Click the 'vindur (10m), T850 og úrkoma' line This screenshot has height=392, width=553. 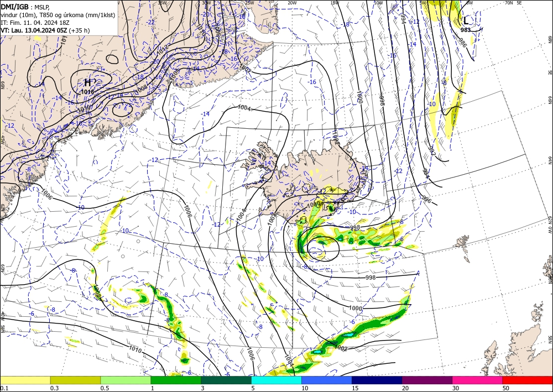pos(58,15)
